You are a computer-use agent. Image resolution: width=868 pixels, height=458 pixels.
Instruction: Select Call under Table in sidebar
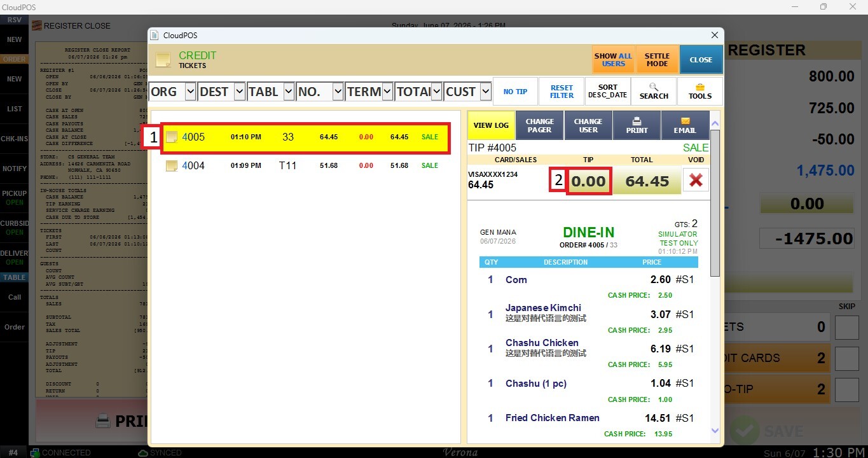[14, 297]
